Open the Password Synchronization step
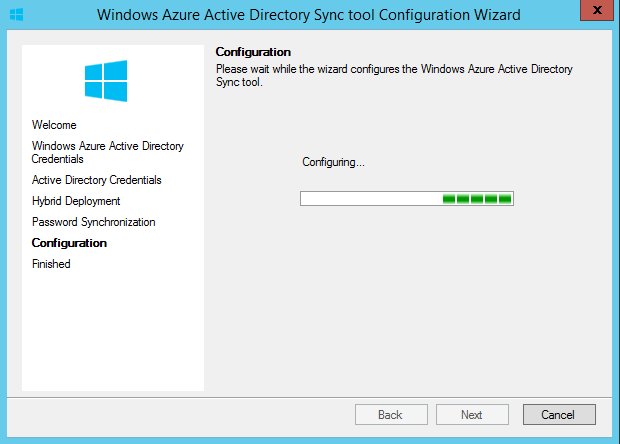Screen dimensions: 620x444 [94, 222]
